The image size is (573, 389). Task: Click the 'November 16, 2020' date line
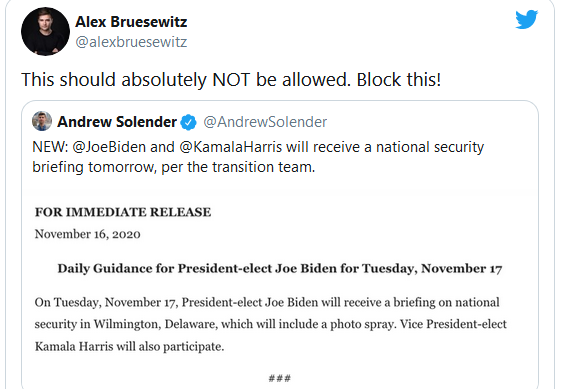[x=87, y=234]
